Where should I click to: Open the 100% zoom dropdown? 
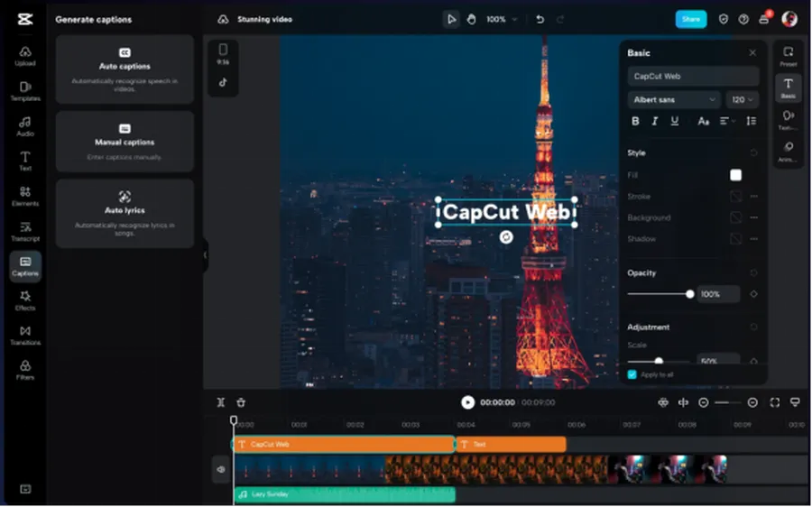tap(502, 19)
